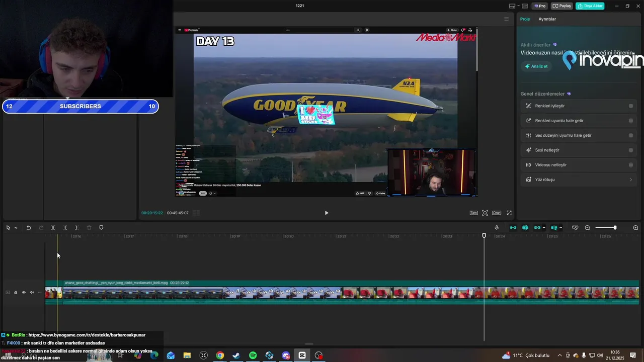
Task: Lock the main video track
Action: (16, 292)
